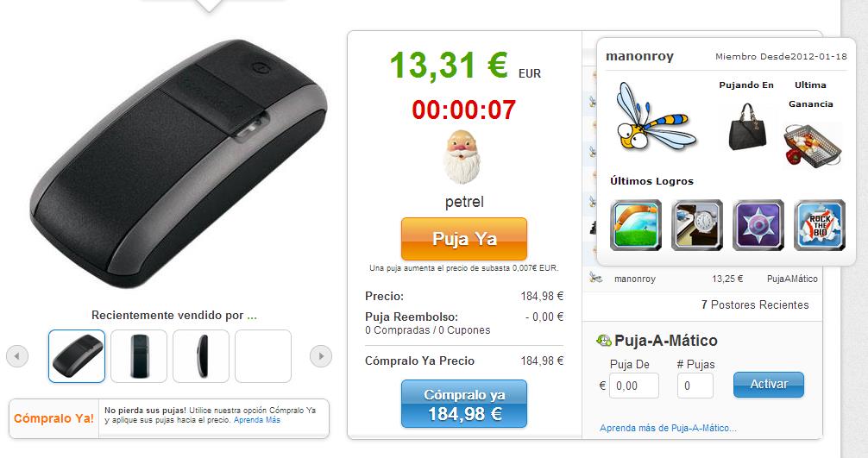Image resolution: width=868 pixels, height=458 pixels.
Task: Select the clock achievement badge
Action: (697, 225)
